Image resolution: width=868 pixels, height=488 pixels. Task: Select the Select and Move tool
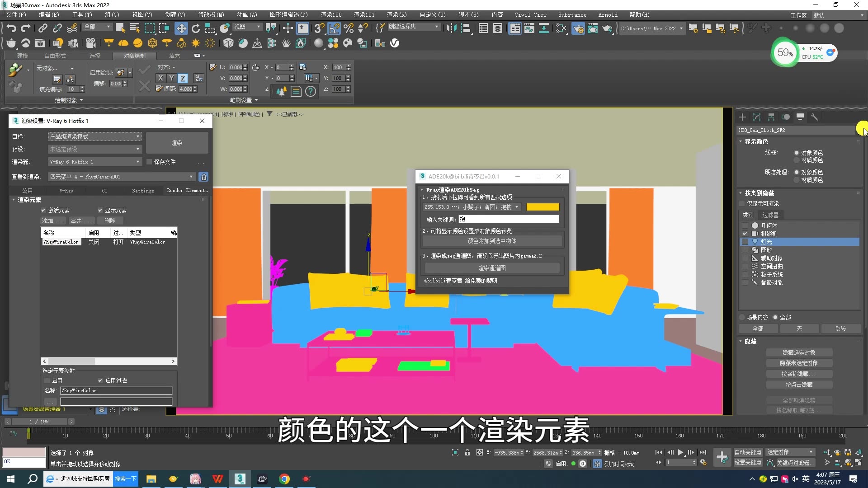point(181,28)
